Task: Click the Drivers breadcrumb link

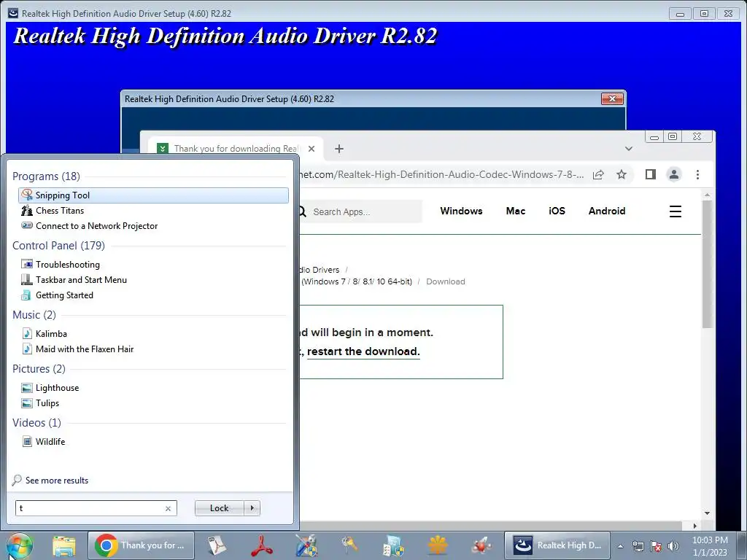Action: pyautogui.click(x=320, y=270)
